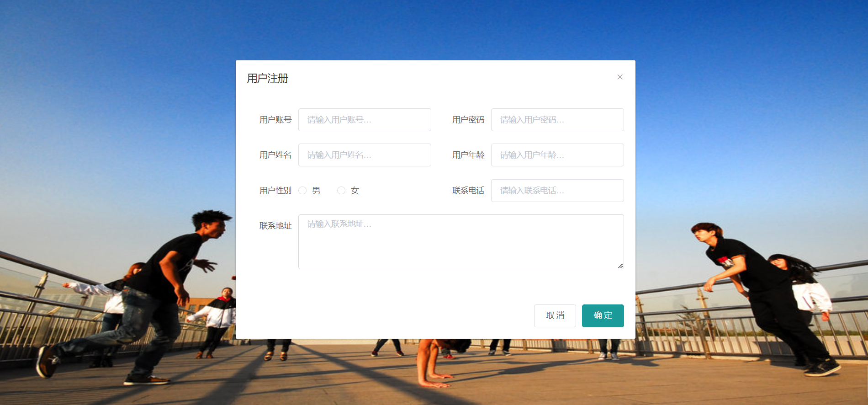Click the 用户性别 label
This screenshot has height=405, width=868.
275,191
